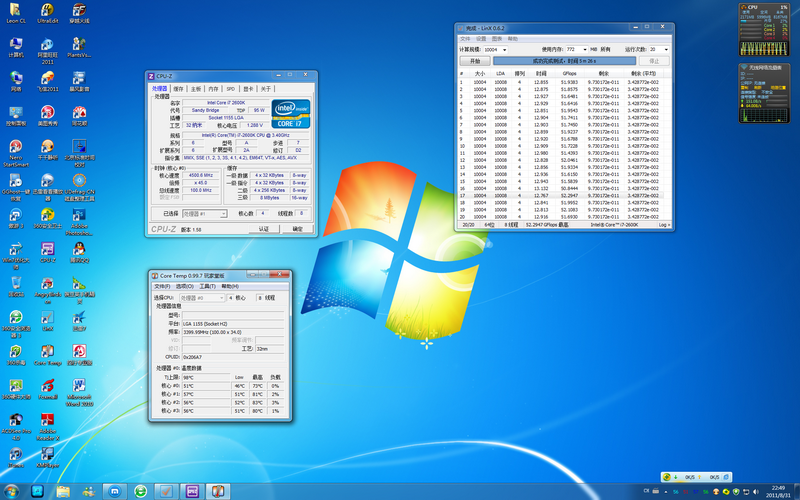Viewport: 800px width, 500px height.
Task: Open the 文件(F) menu in Core Temp
Action: tap(162, 286)
